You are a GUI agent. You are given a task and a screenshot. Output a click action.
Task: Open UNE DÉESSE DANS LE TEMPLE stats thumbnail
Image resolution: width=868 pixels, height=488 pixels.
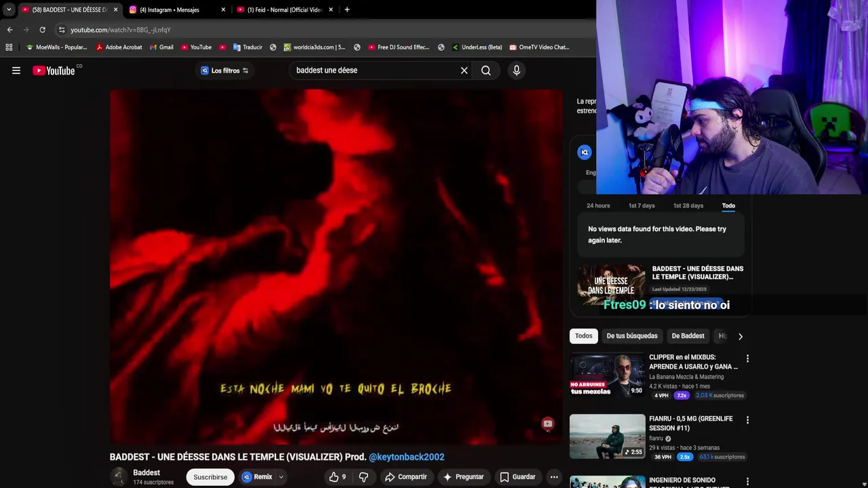tap(612, 285)
